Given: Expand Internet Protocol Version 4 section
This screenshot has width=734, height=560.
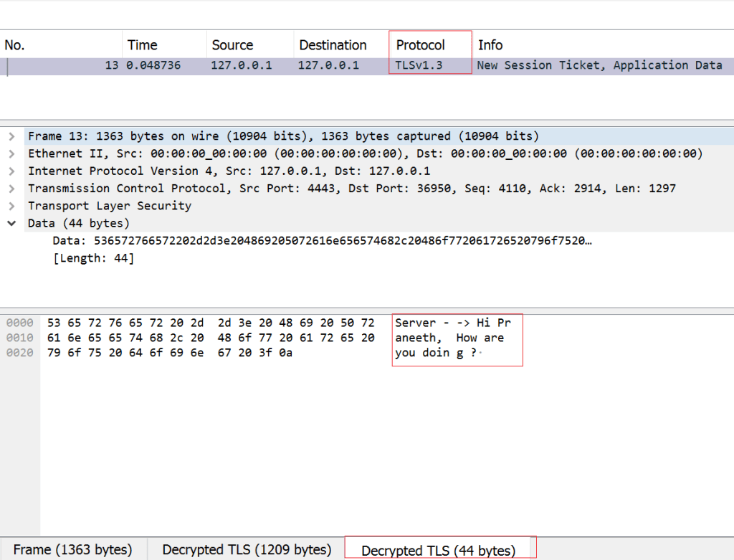Looking at the screenshot, I should pos(11,171).
